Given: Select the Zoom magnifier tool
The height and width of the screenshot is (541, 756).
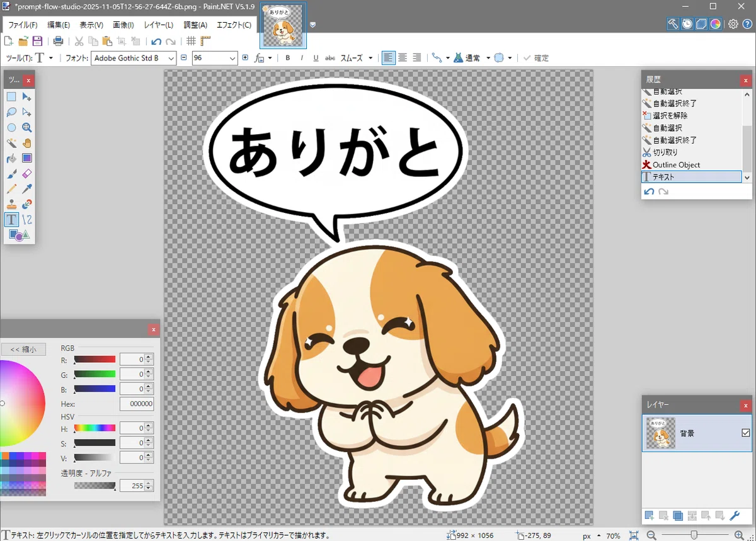Looking at the screenshot, I should click(27, 127).
